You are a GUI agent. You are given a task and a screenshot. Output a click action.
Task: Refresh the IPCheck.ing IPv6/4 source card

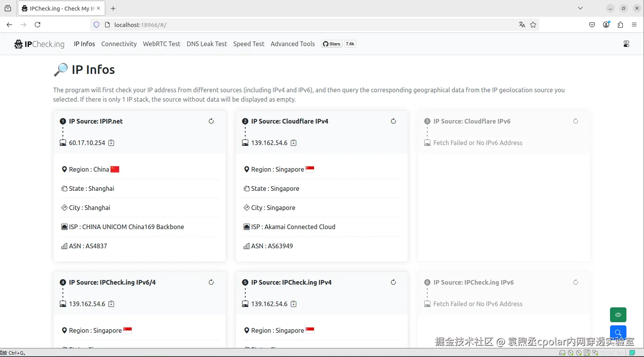click(211, 282)
